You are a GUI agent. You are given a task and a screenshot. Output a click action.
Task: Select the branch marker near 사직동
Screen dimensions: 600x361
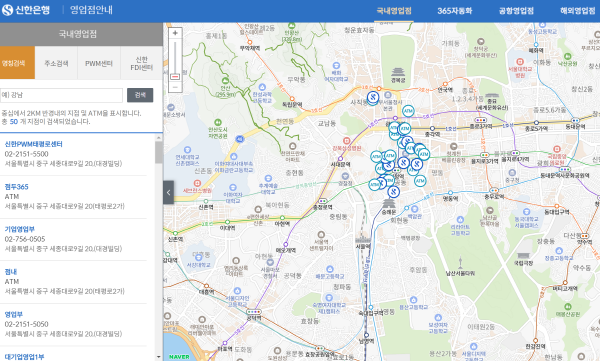coord(373,97)
